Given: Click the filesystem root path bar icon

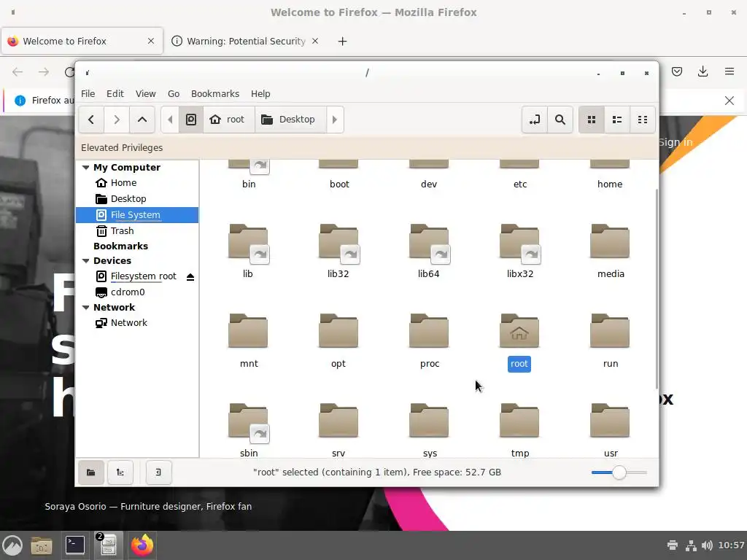Looking at the screenshot, I should coord(191,120).
